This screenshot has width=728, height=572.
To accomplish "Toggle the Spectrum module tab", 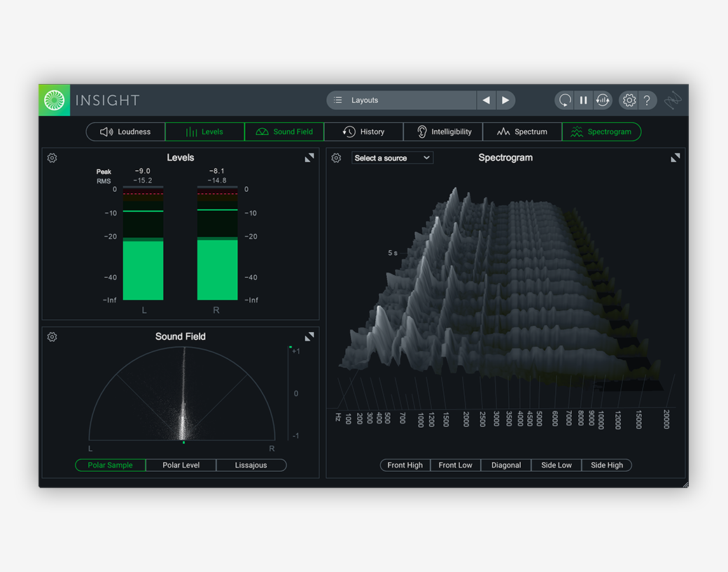I will [522, 132].
